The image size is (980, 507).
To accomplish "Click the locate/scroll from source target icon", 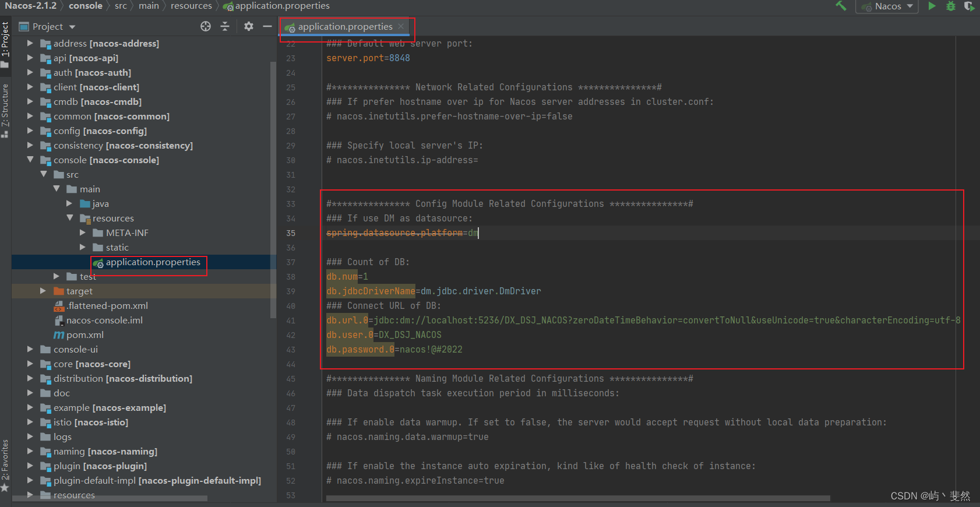I will tap(206, 26).
